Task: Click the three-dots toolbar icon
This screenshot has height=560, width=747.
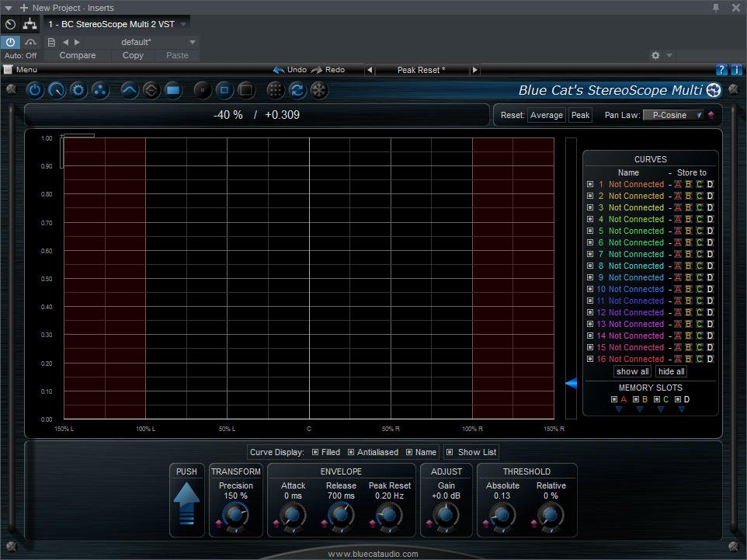Action: click(x=100, y=90)
